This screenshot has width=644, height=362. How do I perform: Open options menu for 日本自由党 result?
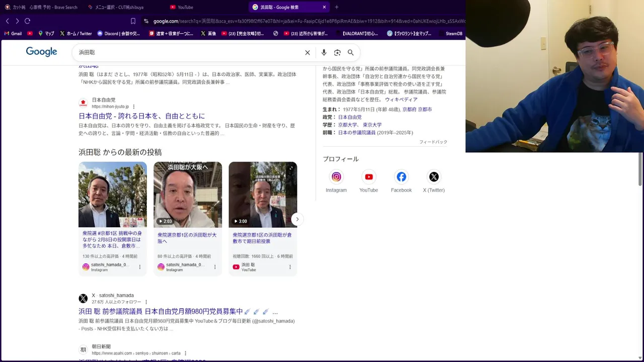click(x=134, y=107)
